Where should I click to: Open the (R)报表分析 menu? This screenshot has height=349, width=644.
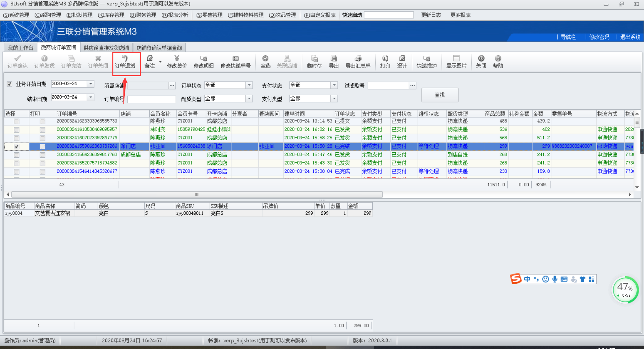pos(175,15)
